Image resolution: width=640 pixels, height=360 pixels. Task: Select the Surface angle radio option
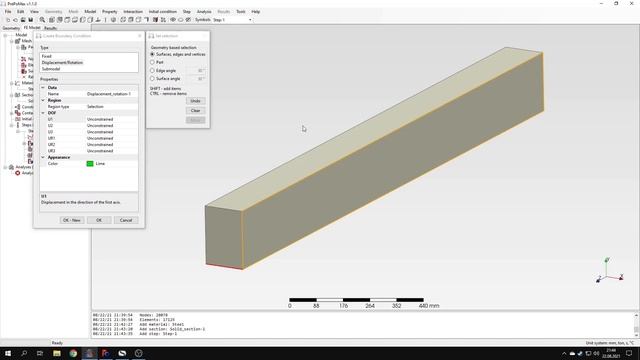point(152,78)
